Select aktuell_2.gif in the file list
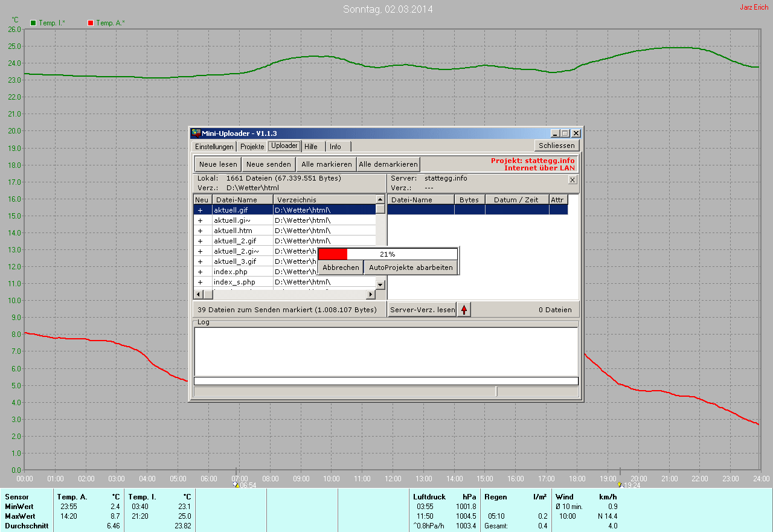773x532 pixels. click(x=235, y=241)
